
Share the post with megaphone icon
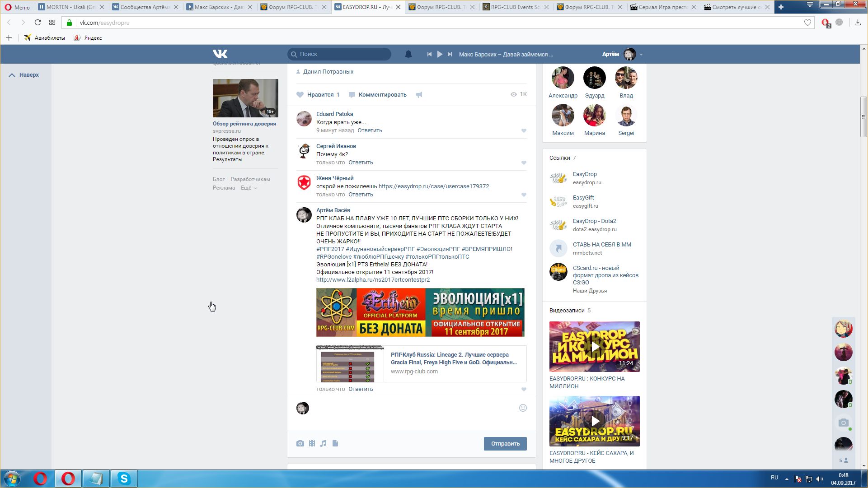[x=419, y=95]
